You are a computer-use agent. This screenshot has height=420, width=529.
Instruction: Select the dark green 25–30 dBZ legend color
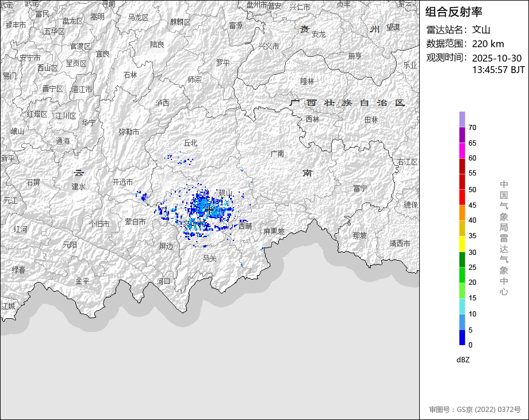pyautogui.click(x=462, y=259)
